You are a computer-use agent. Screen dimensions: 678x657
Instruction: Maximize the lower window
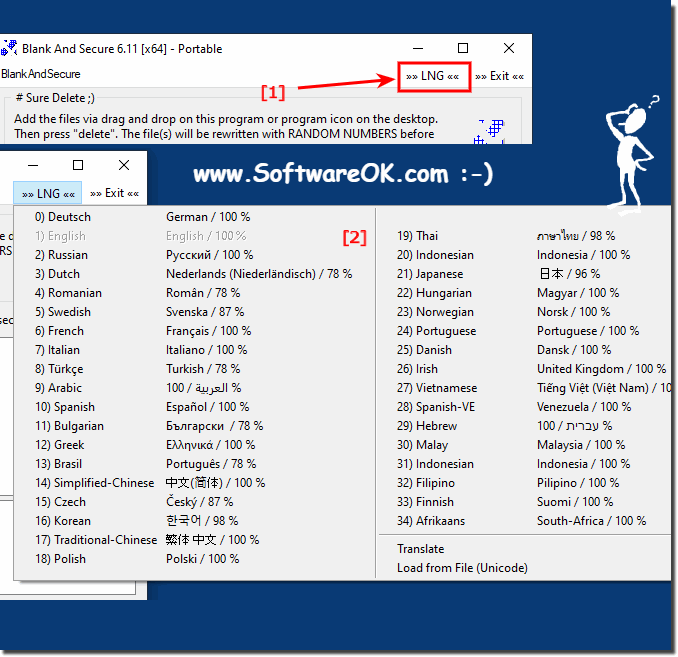(x=78, y=165)
